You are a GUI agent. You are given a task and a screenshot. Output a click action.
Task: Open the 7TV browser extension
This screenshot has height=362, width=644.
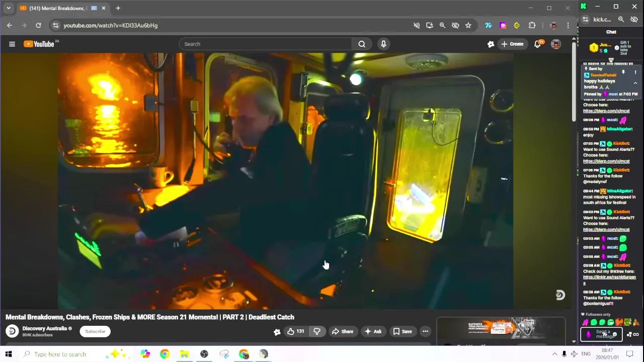point(488,25)
